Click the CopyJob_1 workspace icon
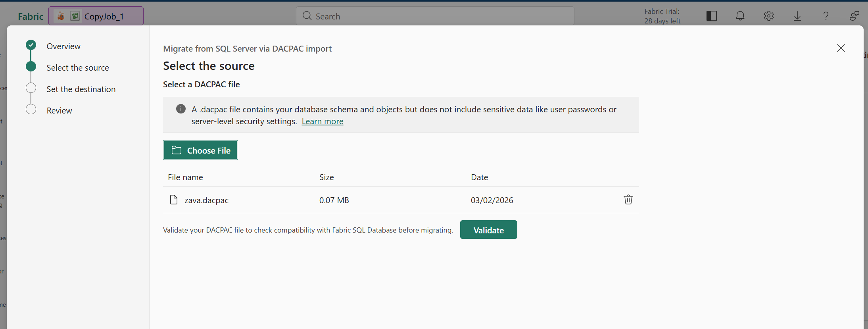This screenshot has height=329, width=868. 61,16
